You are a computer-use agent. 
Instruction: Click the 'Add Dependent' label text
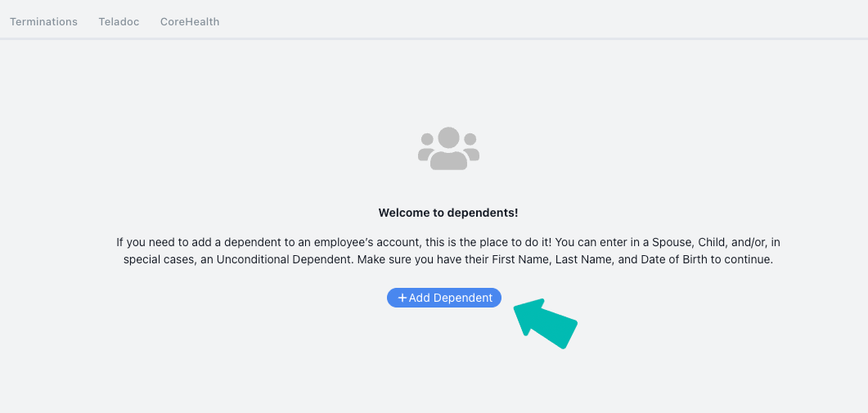tap(451, 298)
